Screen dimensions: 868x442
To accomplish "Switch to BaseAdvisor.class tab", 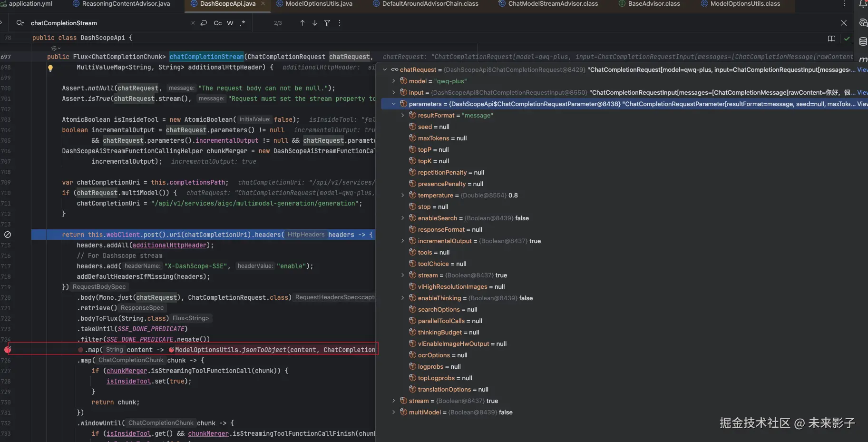I will pos(653,4).
